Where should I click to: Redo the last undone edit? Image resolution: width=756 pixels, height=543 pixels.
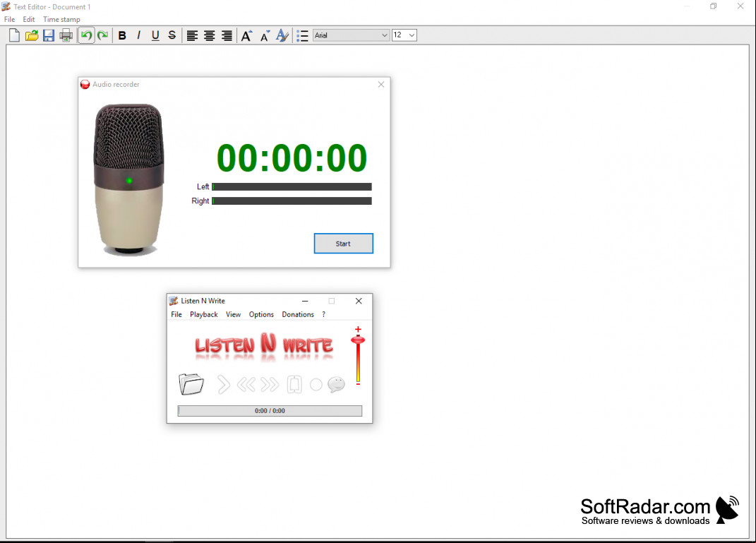tap(102, 35)
